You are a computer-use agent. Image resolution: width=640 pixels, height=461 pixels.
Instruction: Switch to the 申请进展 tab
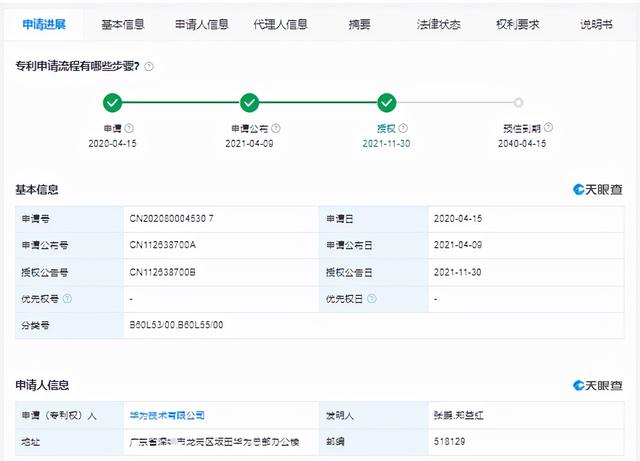[44, 24]
